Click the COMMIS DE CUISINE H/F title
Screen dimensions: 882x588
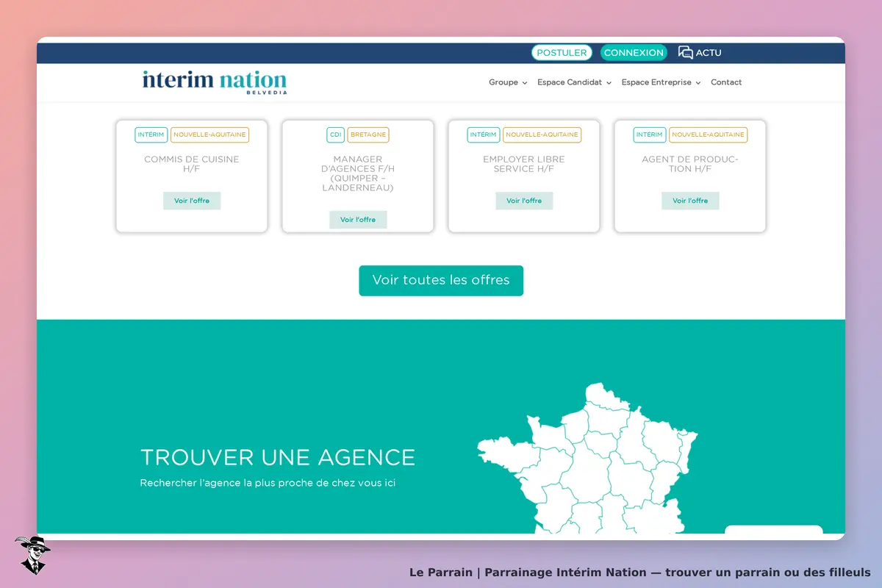click(192, 164)
